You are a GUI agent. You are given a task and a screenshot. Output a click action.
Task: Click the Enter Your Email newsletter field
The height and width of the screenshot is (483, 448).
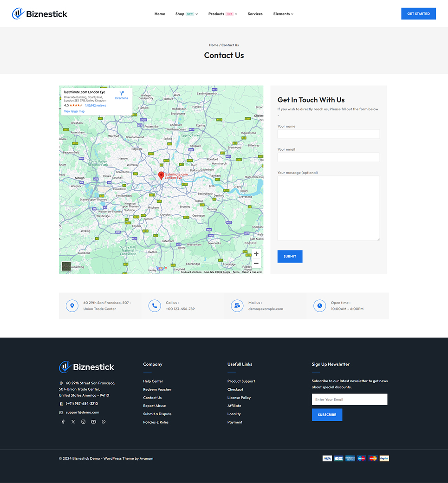click(349, 399)
